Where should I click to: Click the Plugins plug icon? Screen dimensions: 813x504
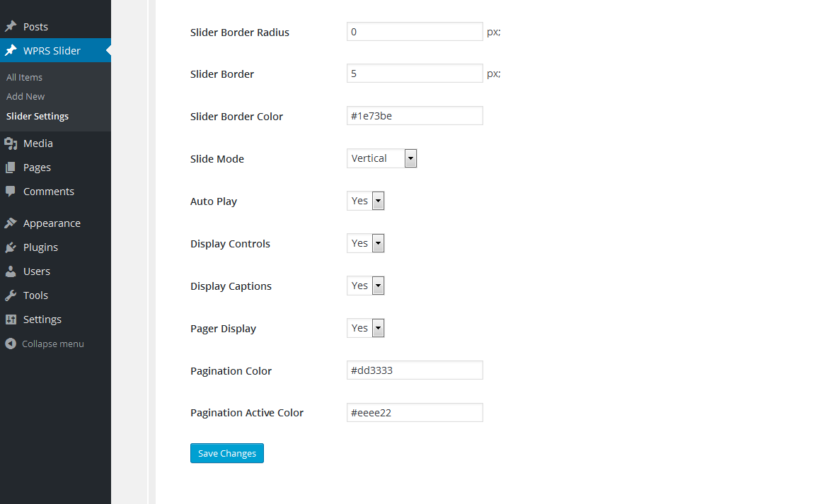[x=11, y=247]
